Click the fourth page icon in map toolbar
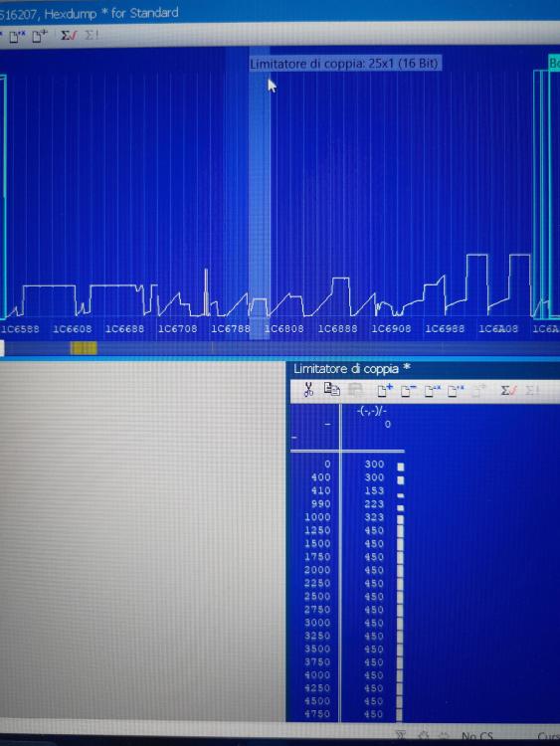Image resolution: width=560 pixels, height=746 pixels. pyautogui.click(x=456, y=391)
